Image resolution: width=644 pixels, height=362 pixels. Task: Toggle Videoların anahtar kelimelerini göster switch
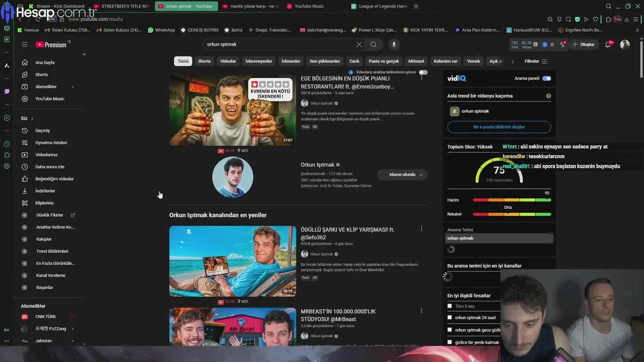423,72
